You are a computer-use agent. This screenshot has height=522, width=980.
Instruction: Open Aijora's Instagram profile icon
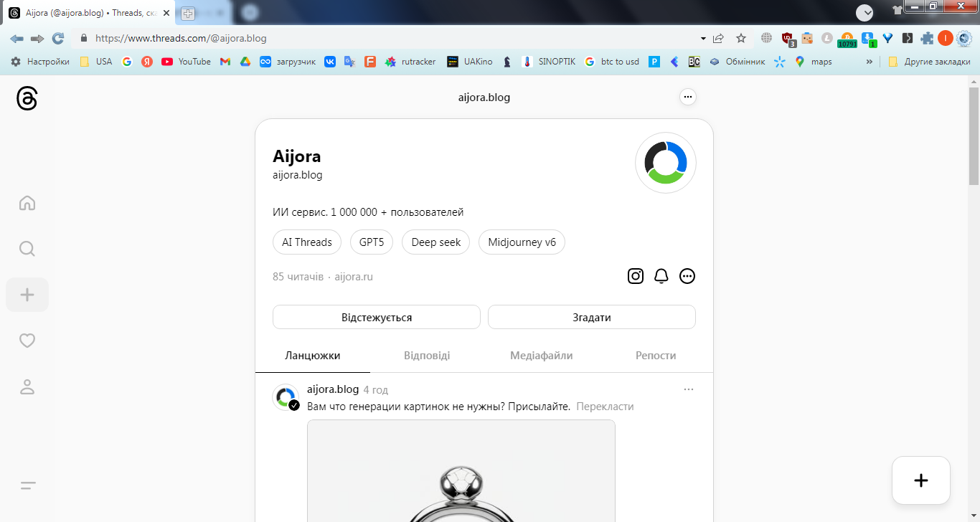click(x=636, y=276)
